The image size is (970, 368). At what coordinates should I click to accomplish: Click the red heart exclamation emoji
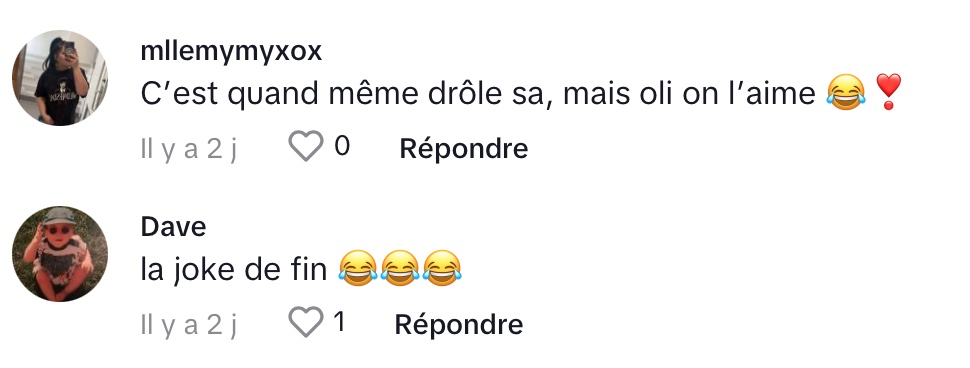(x=888, y=92)
